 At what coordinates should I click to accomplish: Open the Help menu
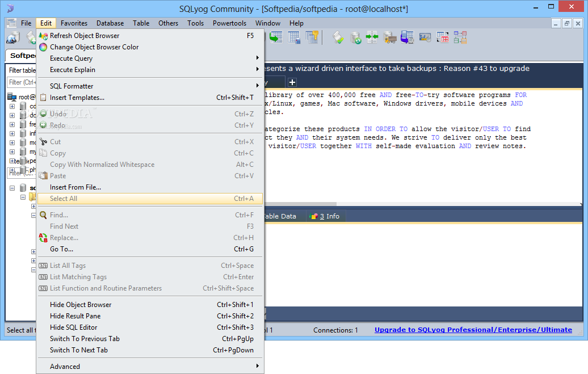coord(296,23)
